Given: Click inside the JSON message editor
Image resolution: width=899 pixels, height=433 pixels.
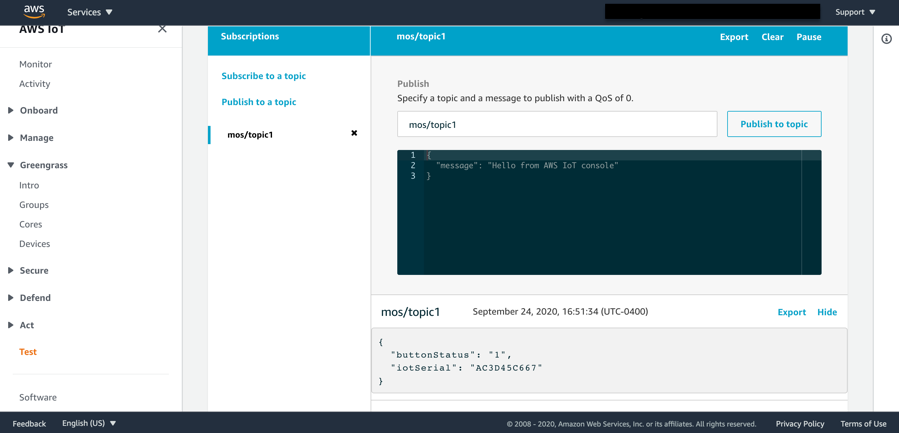Looking at the screenshot, I should pos(609,212).
